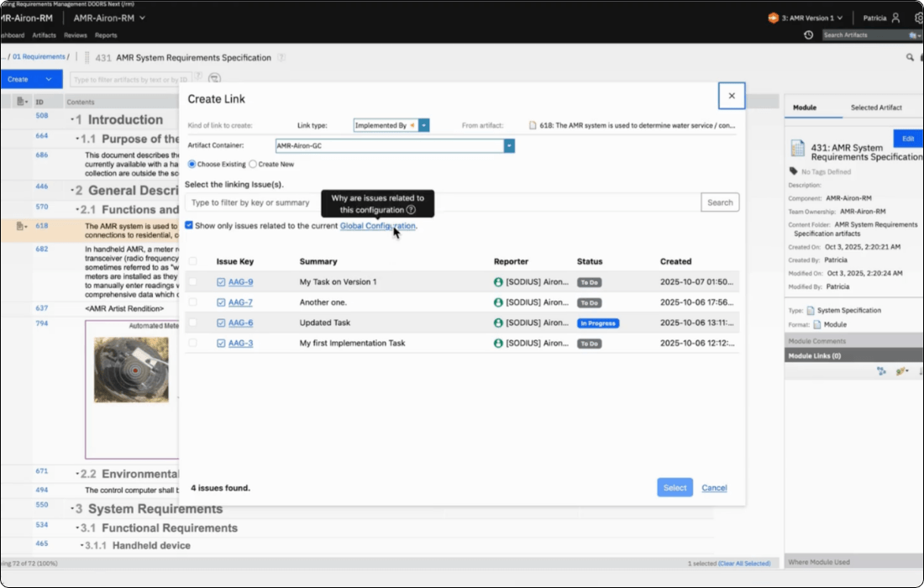Image resolution: width=924 pixels, height=588 pixels.
Task: Open the AAG-3 issue link
Action: pos(240,343)
